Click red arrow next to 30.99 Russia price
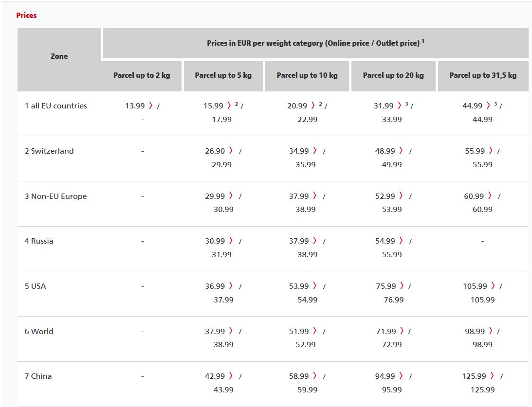Viewport: 532px width, 407px height. (231, 241)
